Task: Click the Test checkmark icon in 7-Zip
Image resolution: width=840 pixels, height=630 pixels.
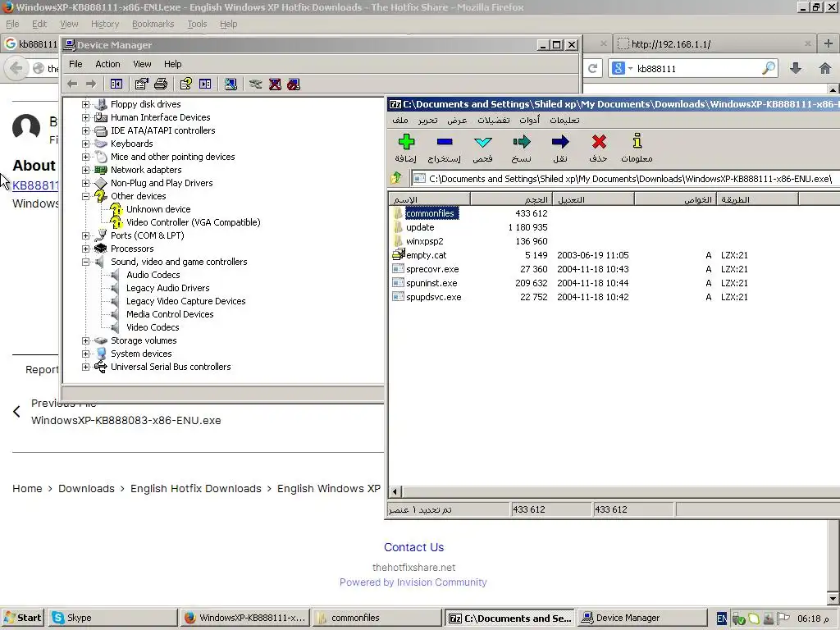Action: click(x=482, y=142)
